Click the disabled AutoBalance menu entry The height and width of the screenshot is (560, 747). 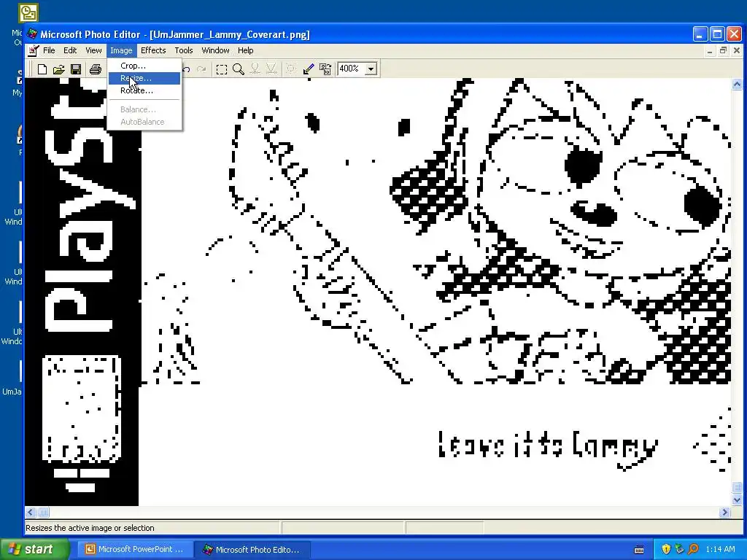[144, 122]
